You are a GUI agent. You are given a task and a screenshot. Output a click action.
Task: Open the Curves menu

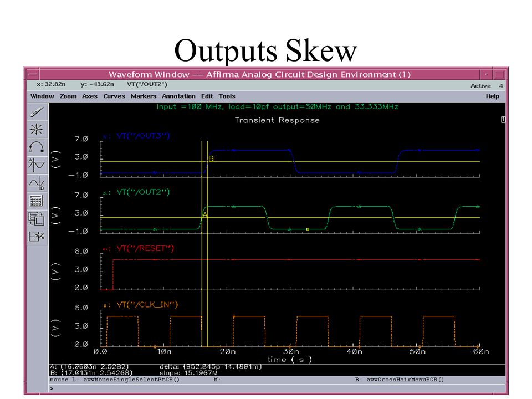click(114, 96)
